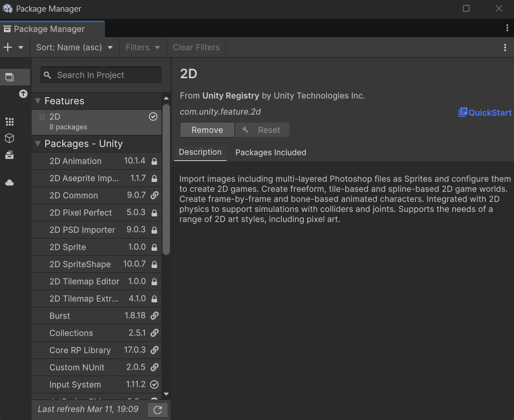514x420 pixels.
Task: Select the 2D Pixel Perfect package
Action: tap(97, 212)
